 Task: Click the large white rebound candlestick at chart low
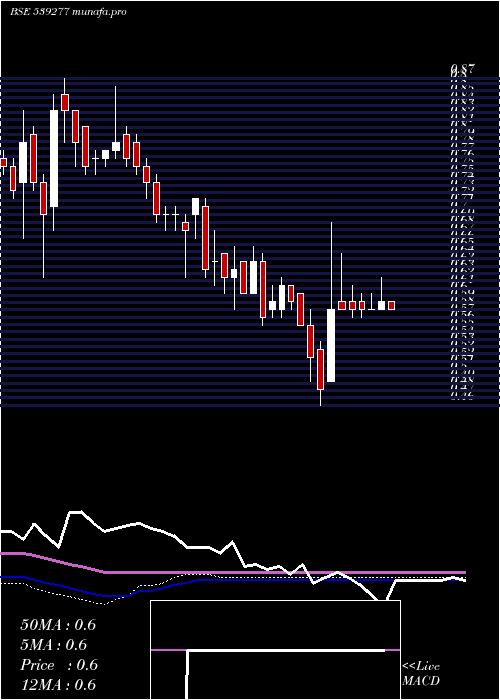(x=331, y=345)
